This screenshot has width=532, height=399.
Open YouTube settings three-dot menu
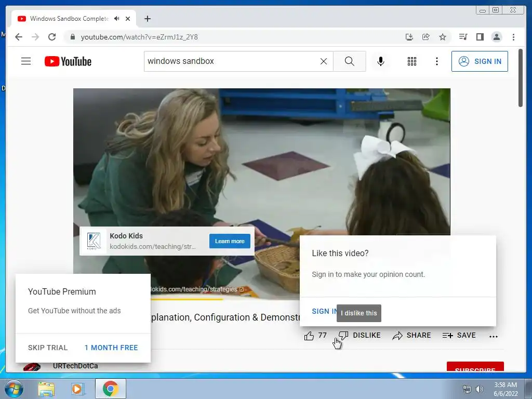pyautogui.click(x=436, y=61)
